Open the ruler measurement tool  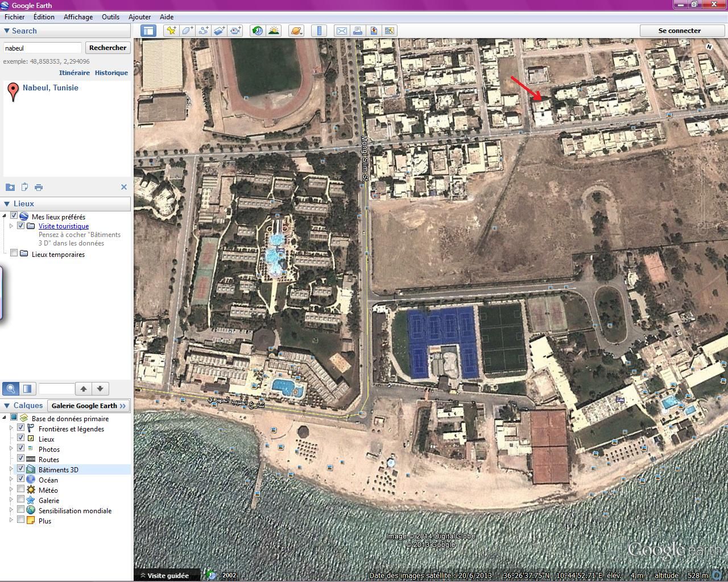click(x=319, y=31)
